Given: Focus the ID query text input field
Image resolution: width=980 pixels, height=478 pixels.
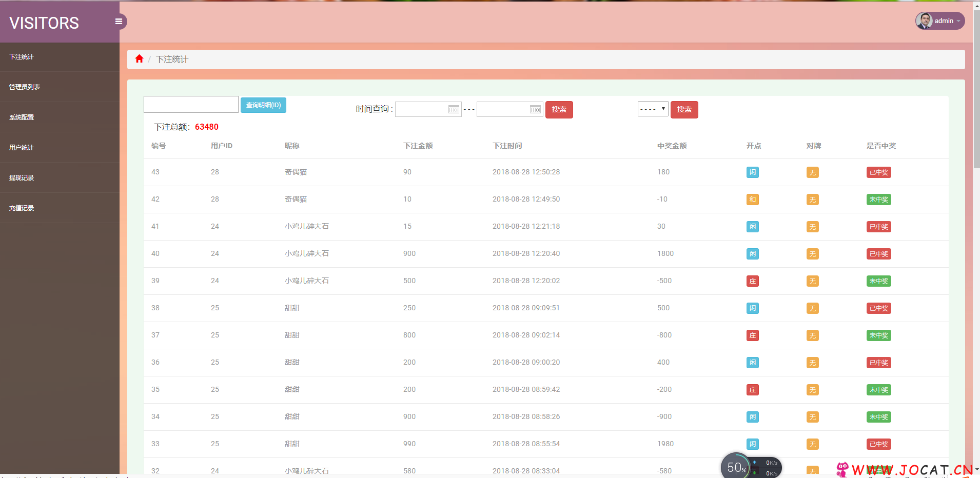Looking at the screenshot, I should [191, 105].
